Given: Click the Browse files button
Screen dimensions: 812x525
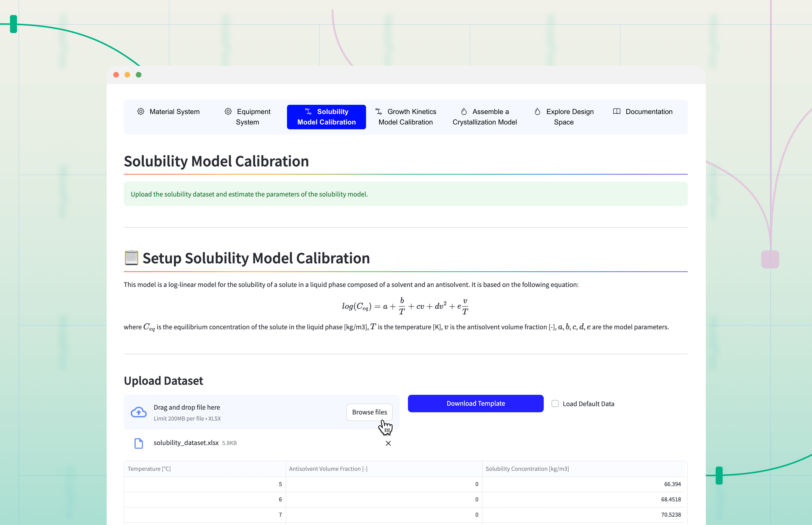Looking at the screenshot, I should pos(369,412).
